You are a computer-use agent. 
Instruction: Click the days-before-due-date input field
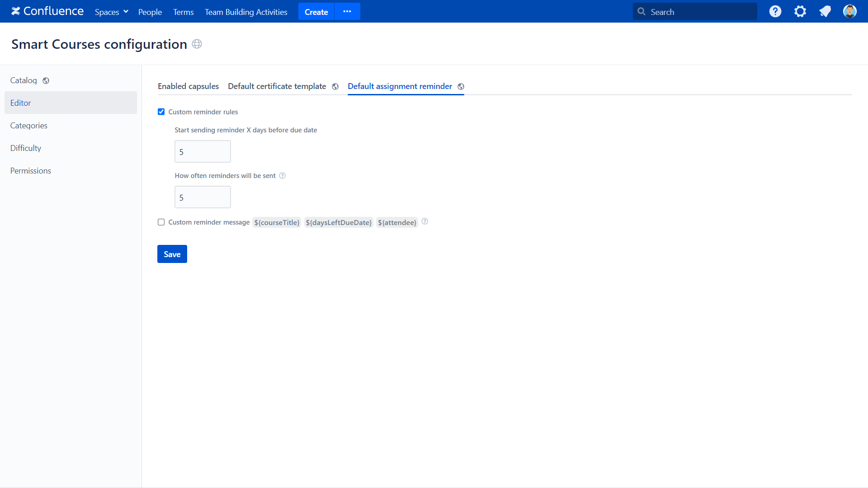pyautogui.click(x=202, y=151)
